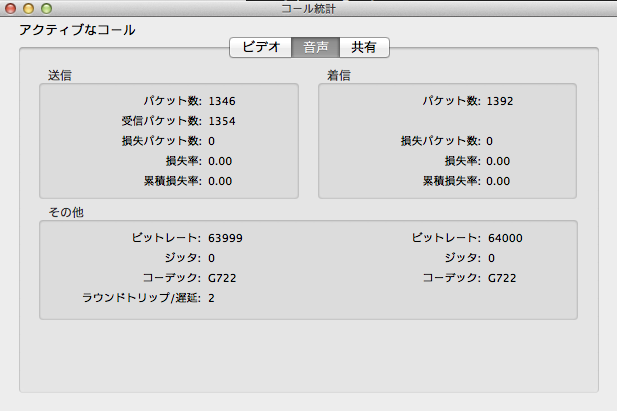Image resolution: width=617 pixels, height=411 pixels.
Task: Click the incoming packet count 1392
Action: tap(501, 101)
